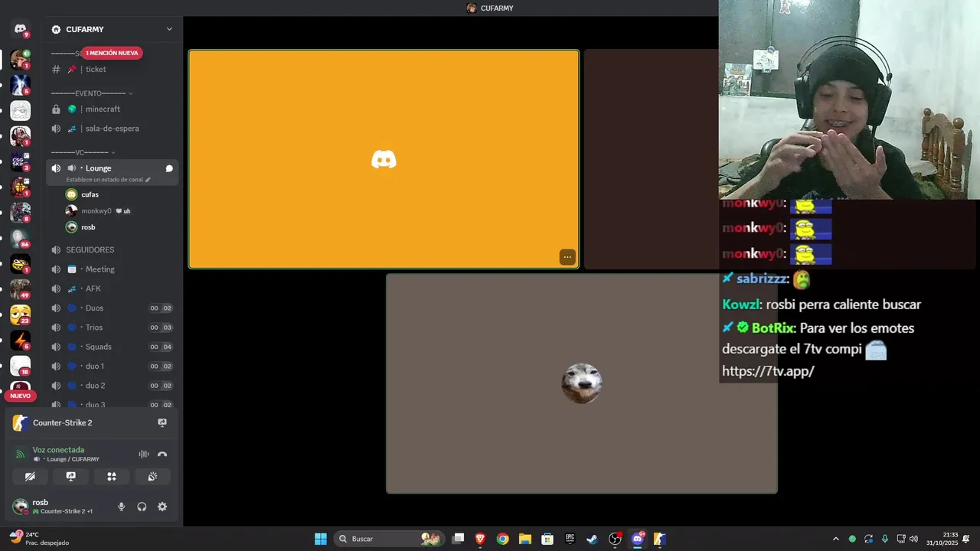
Task: Open user settings gear
Action: (x=162, y=507)
